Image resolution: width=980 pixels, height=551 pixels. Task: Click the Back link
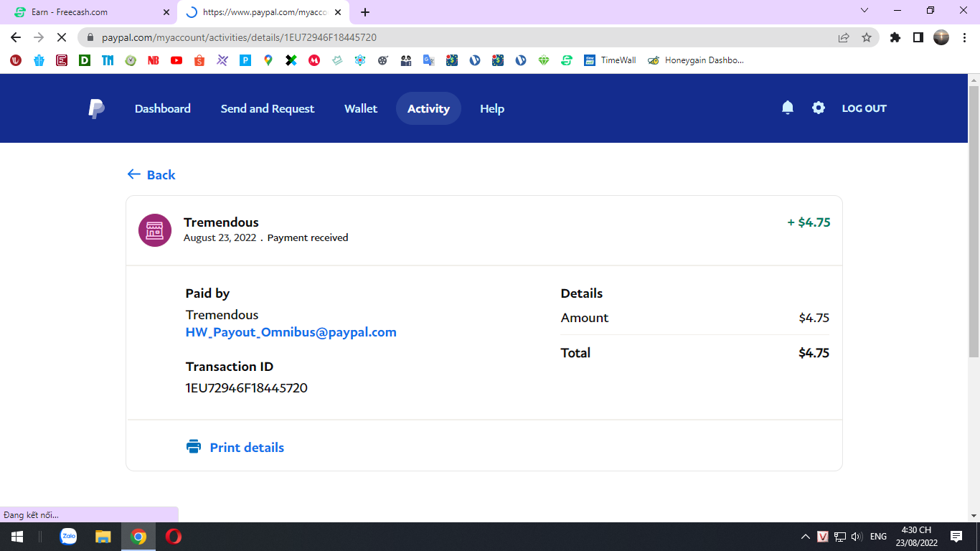coord(151,174)
